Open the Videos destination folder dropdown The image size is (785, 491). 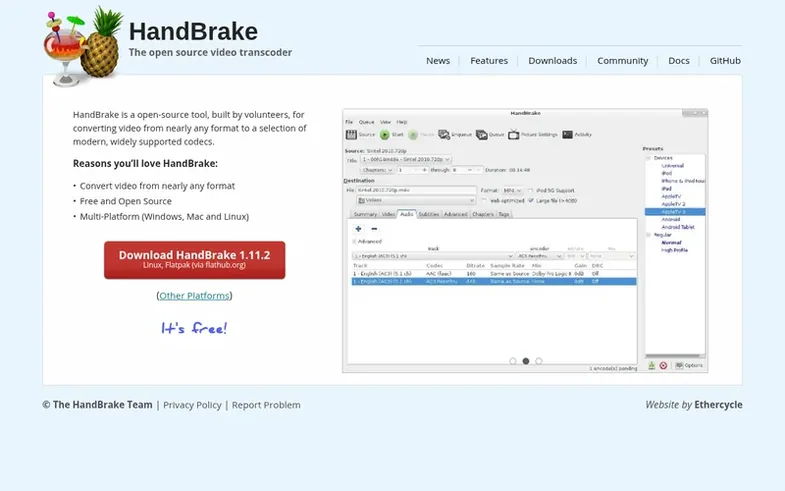pos(416,200)
